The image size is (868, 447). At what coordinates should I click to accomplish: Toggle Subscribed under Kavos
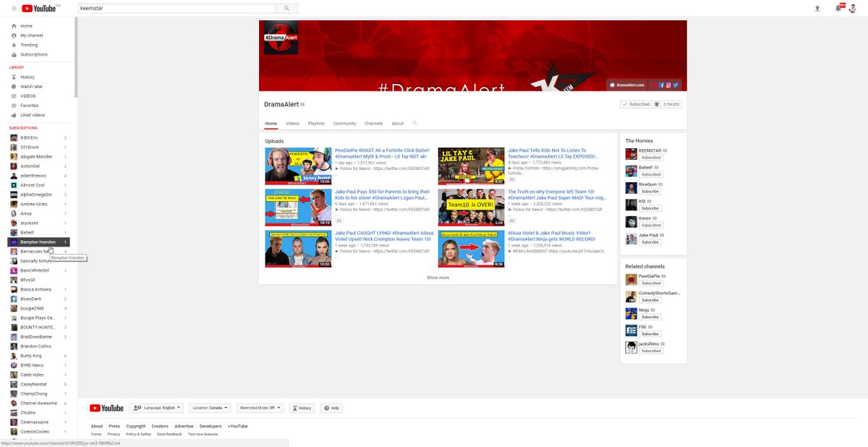[651, 225]
